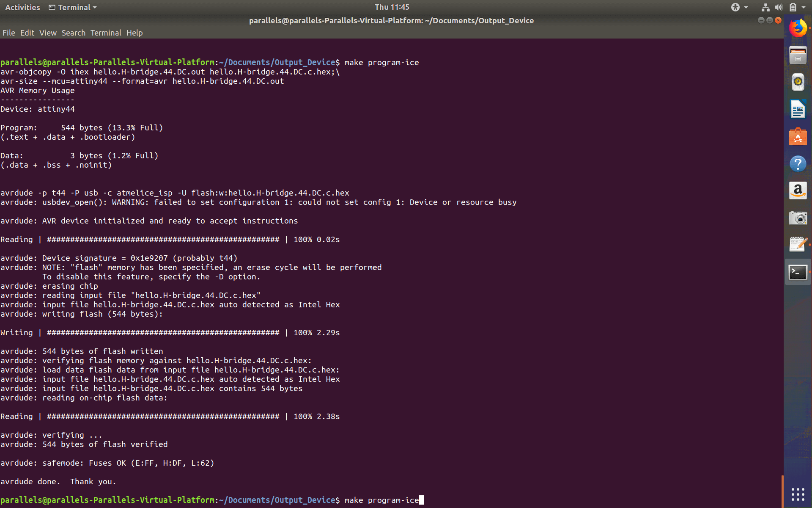Open the File menu
The height and width of the screenshot is (508, 812).
point(8,33)
